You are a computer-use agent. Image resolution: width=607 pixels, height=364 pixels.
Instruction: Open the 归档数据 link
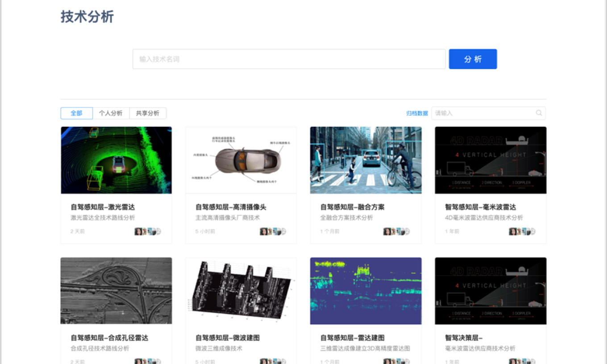tap(417, 113)
